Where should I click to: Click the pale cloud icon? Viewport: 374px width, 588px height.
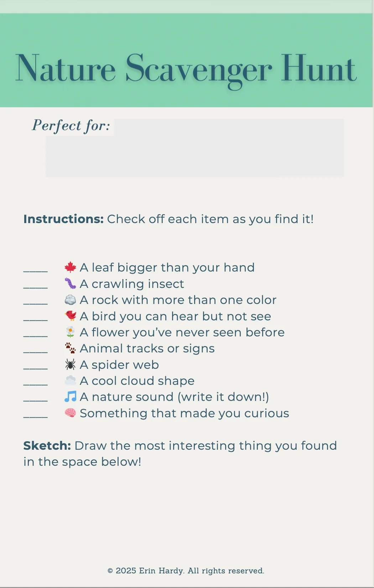coord(71,381)
